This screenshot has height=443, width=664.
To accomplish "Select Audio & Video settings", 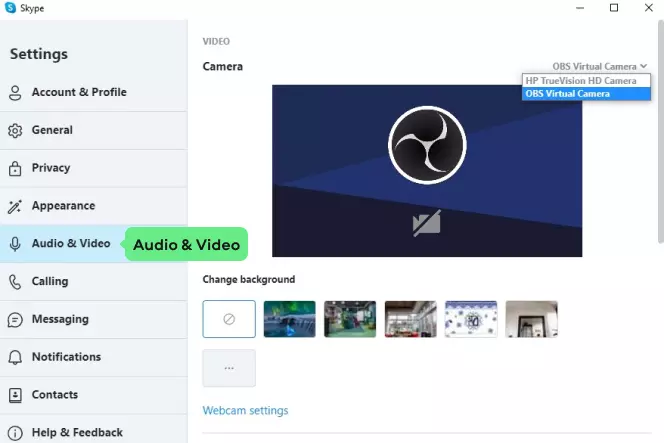I will 94,244.
